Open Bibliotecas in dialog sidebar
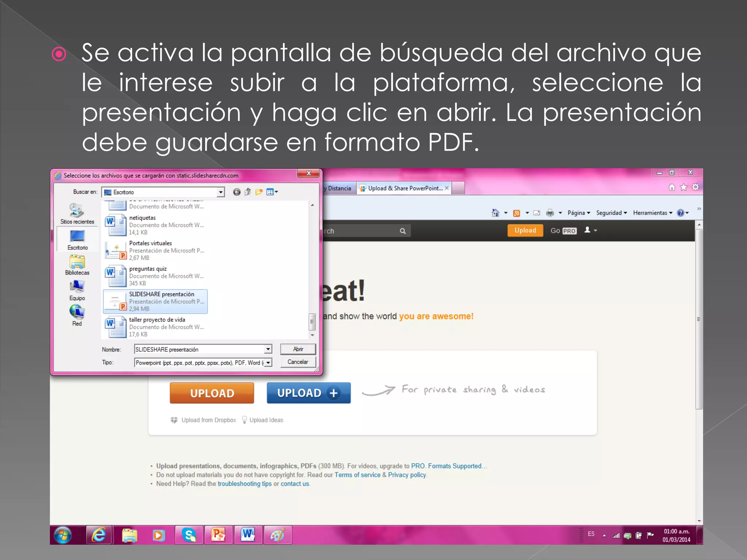Viewport: 747px width, 560px height. 77,265
